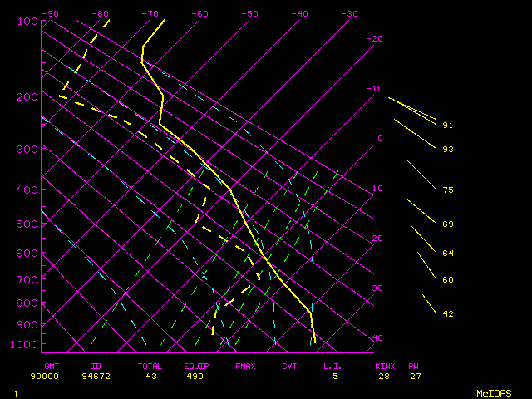Select the L.I. header label
This screenshot has height=399, width=532.
[x=332, y=366]
